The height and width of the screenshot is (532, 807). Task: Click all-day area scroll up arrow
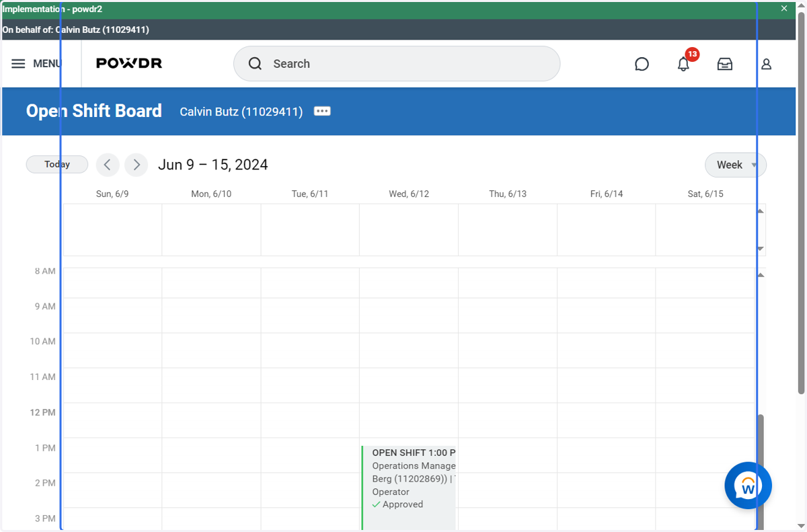tap(761, 211)
